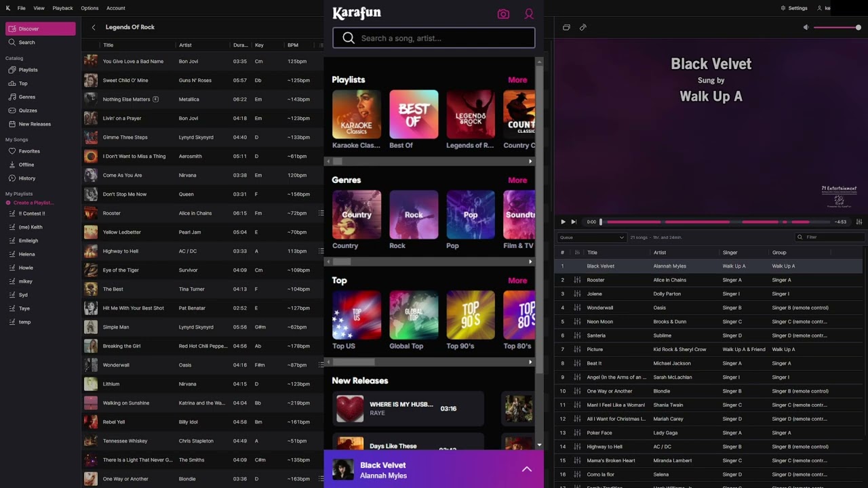Click the right arrow of the Playlists carousel scrollbar
868x488 pixels.
point(530,161)
